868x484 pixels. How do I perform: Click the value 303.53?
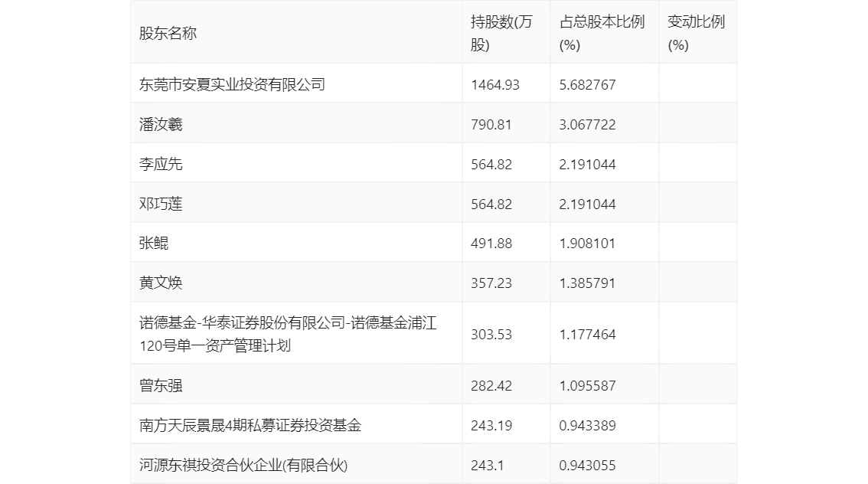(x=491, y=335)
